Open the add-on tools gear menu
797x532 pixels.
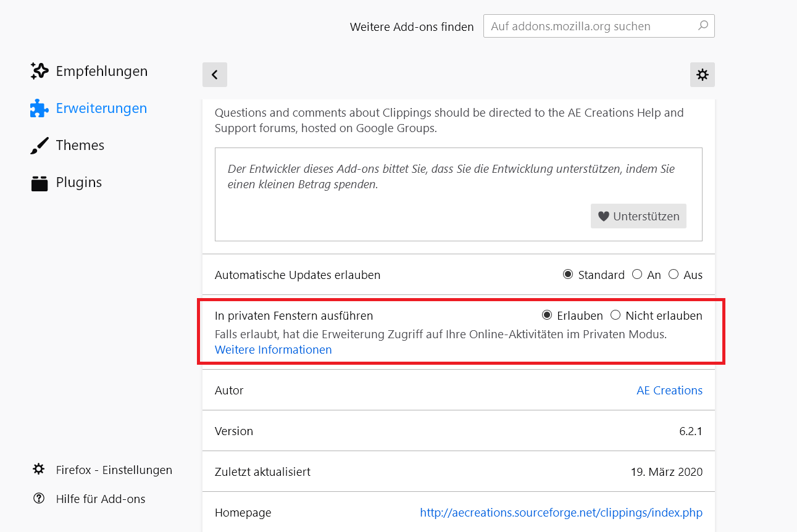[703, 75]
